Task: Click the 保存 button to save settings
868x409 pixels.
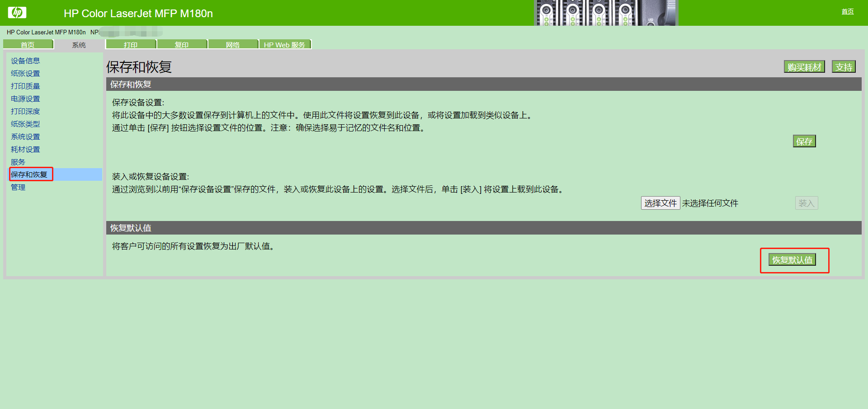Action: [x=804, y=141]
